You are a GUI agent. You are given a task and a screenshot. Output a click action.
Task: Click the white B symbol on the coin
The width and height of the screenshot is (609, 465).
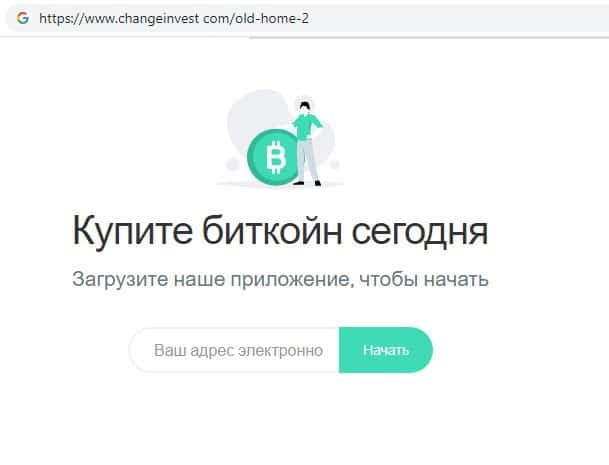pyautogui.click(x=276, y=157)
